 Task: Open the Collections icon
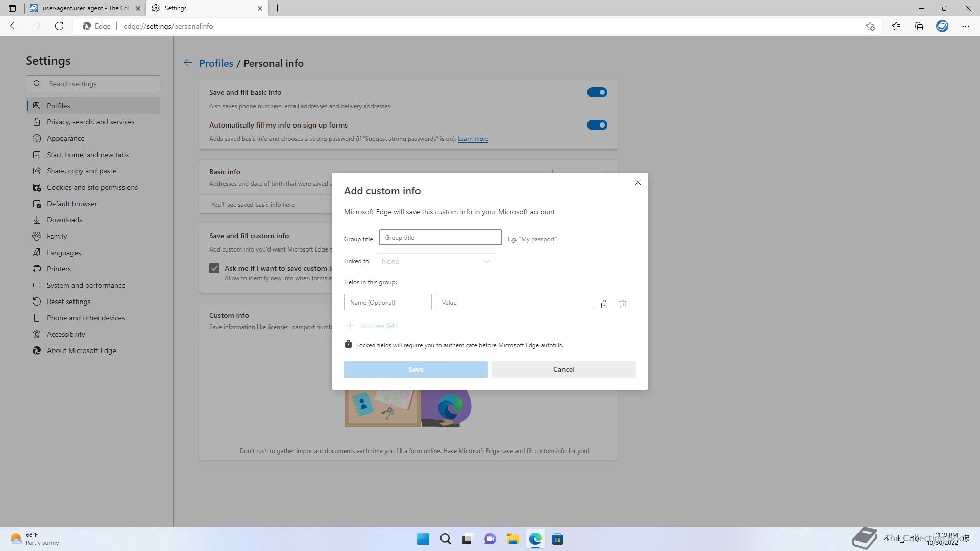pos(919,26)
